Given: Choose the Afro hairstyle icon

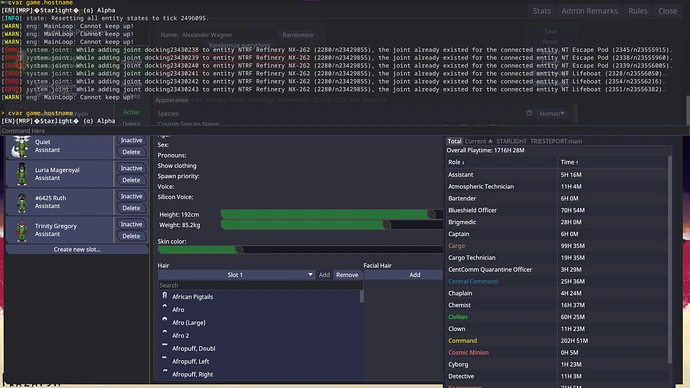Looking at the screenshot, I should [165, 307].
